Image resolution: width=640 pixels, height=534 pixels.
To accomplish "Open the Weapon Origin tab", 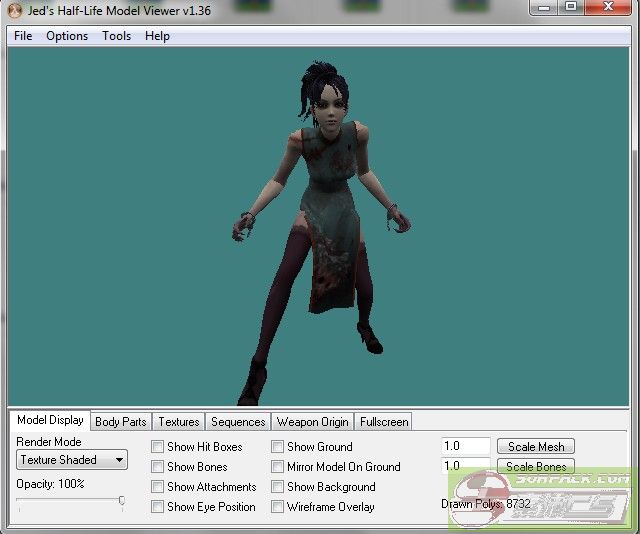I will coord(312,422).
